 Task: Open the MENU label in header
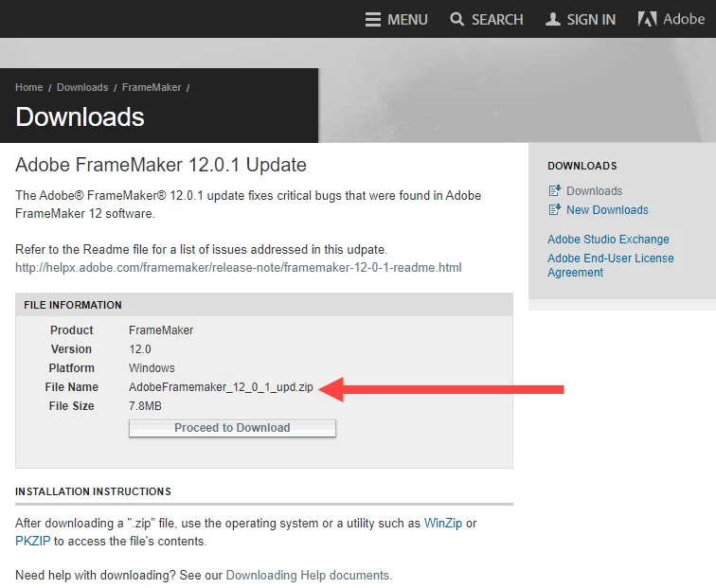(407, 20)
